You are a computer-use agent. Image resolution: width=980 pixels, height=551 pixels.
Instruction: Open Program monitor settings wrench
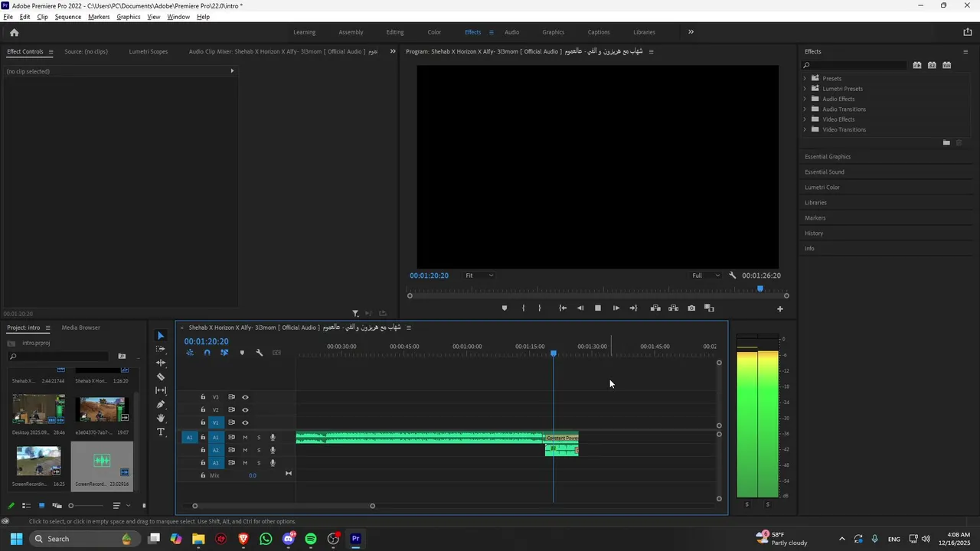(733, 275)
